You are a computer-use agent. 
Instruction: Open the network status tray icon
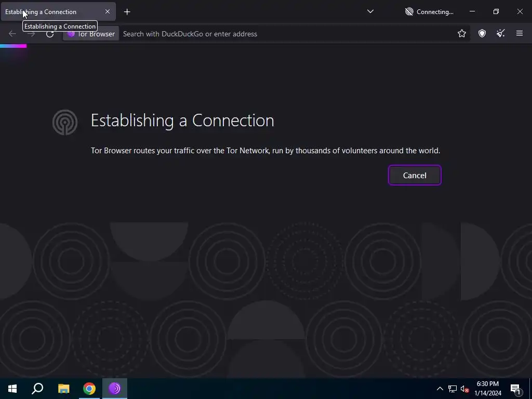(453, 389)
